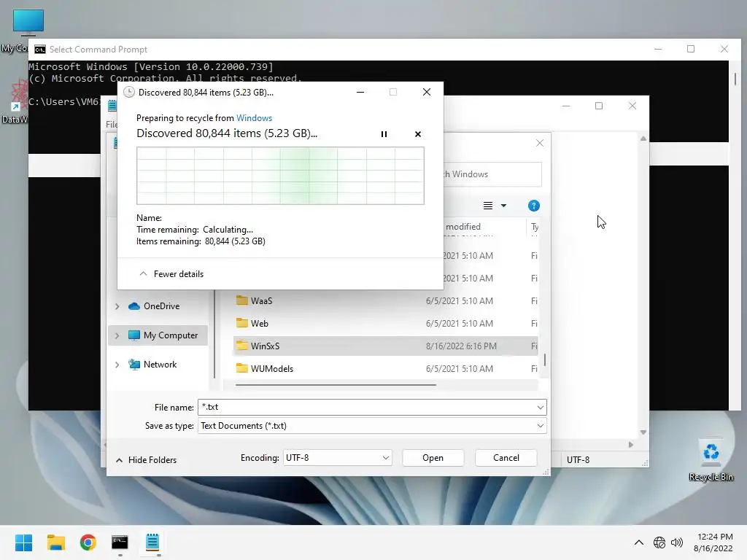Select the WUModels folder
Image resolution: width=747 pixels, height=560 pixels.
click(386, 368)
